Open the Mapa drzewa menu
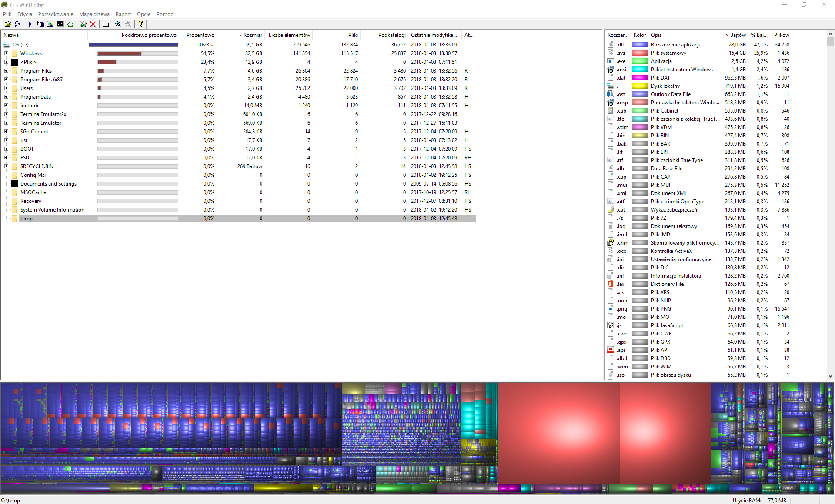 [94, 14]
